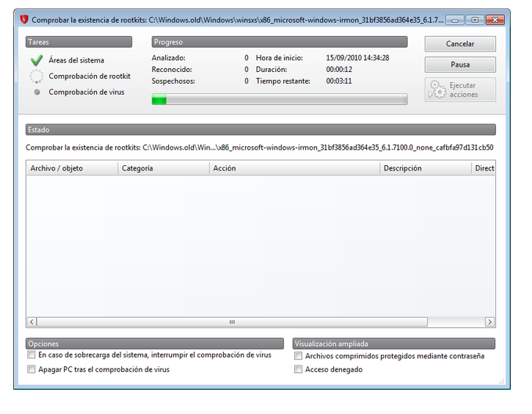Viewport: 532px width, 414px height.
Task: Click the green scan progress bar
Action: [279, 99]
